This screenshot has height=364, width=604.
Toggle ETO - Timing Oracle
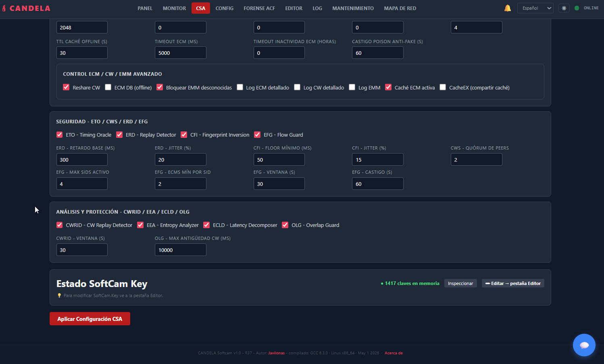click(x=60, y=135)
